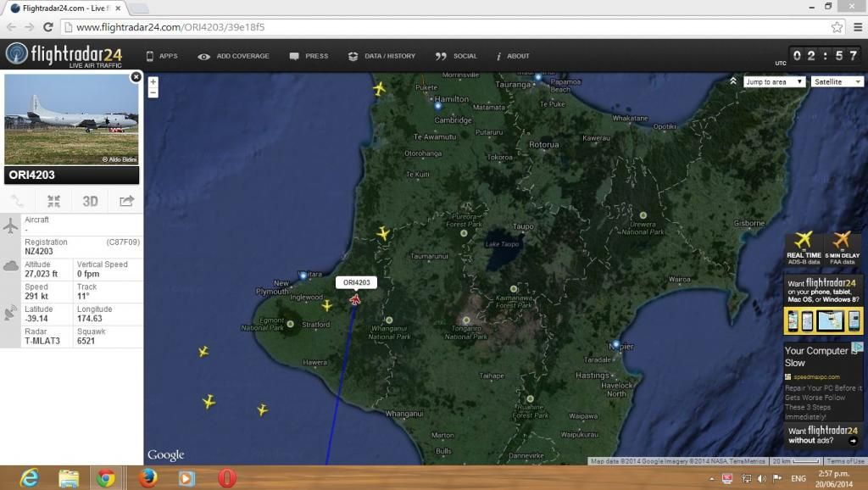Screen dimensions: 868x490
Task: Click the blue airport marker near Hamilton
Action: (x=438, y=106)
